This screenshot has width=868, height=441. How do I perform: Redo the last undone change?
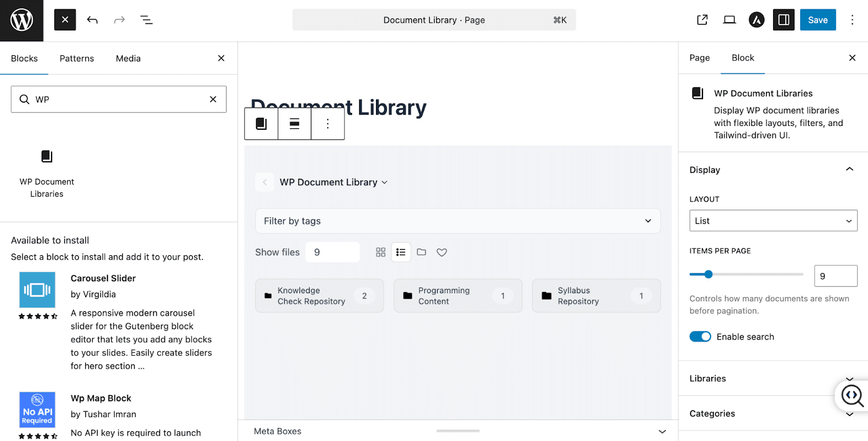click(x=119, y=20)
